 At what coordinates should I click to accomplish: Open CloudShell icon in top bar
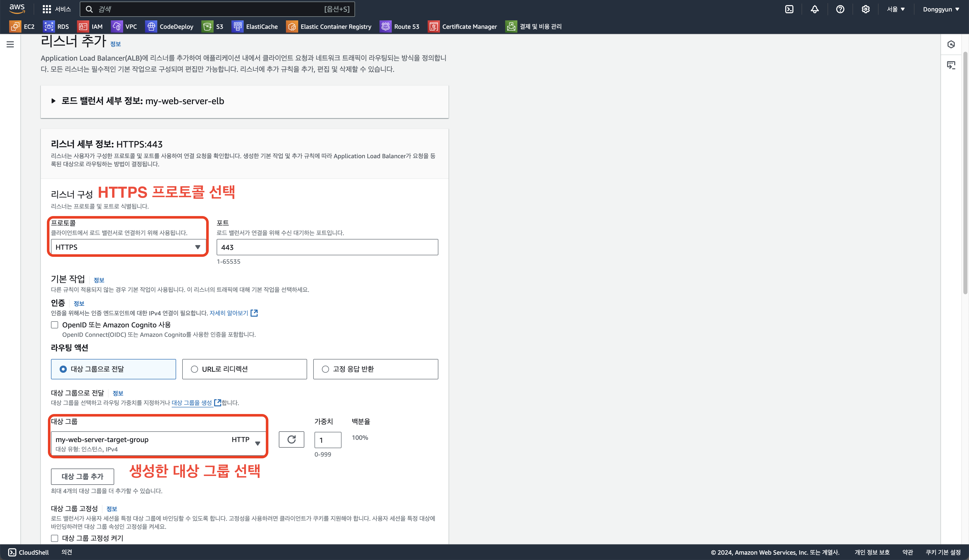pyautogui.click(x=789, y=9)
